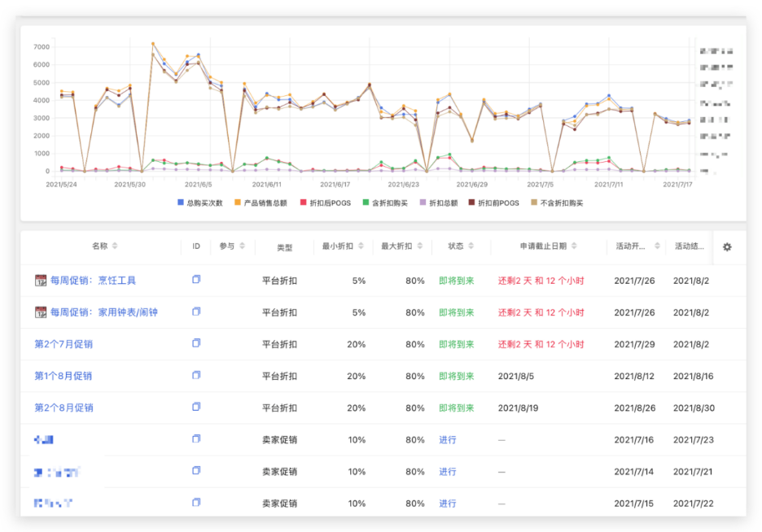Copy the ID of 每周促销: 烹饪工具 row
This screenshot has width=762, height=532.
[195, 279]
